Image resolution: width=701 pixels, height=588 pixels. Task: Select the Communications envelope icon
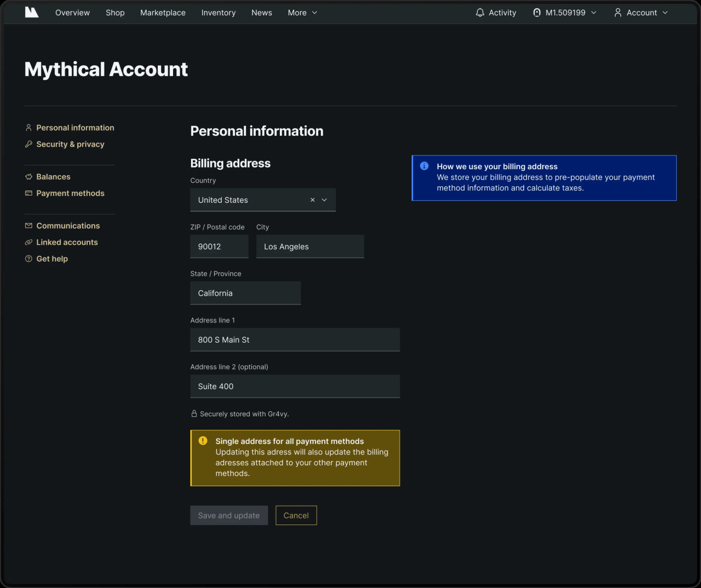coord(28,226)
